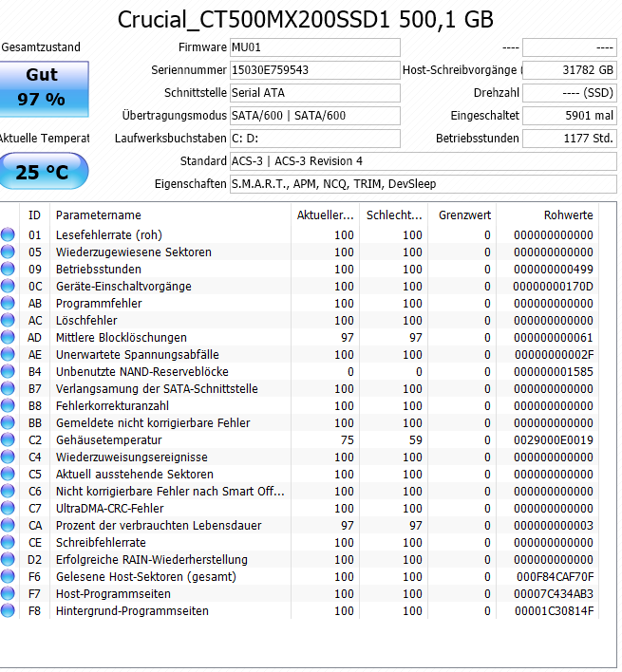Click the Schnittstelle field Serial ATA
The height and width of the screenshot is (672, 622).
point(315,93)
